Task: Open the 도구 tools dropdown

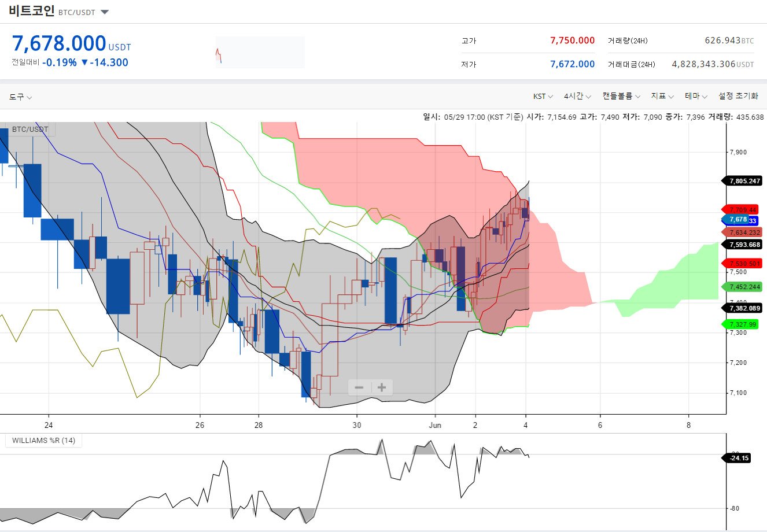Action: (x=20, y=97)
